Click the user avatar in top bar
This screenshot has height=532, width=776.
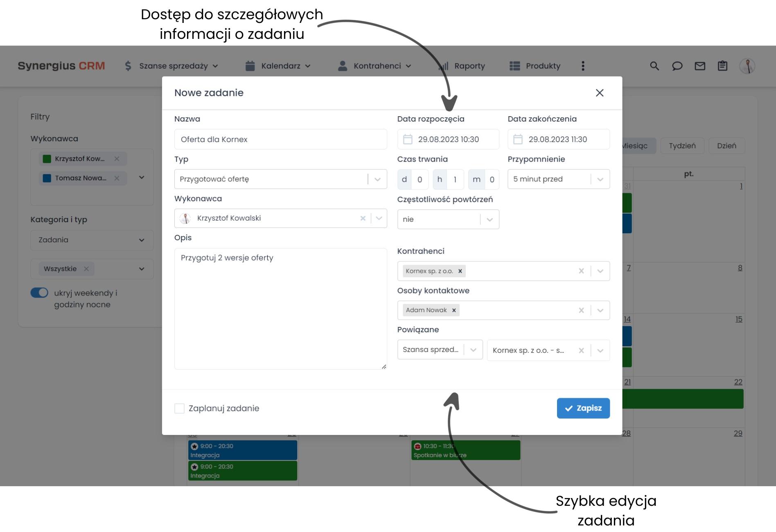pyautogui.click(x=748, y=66)
